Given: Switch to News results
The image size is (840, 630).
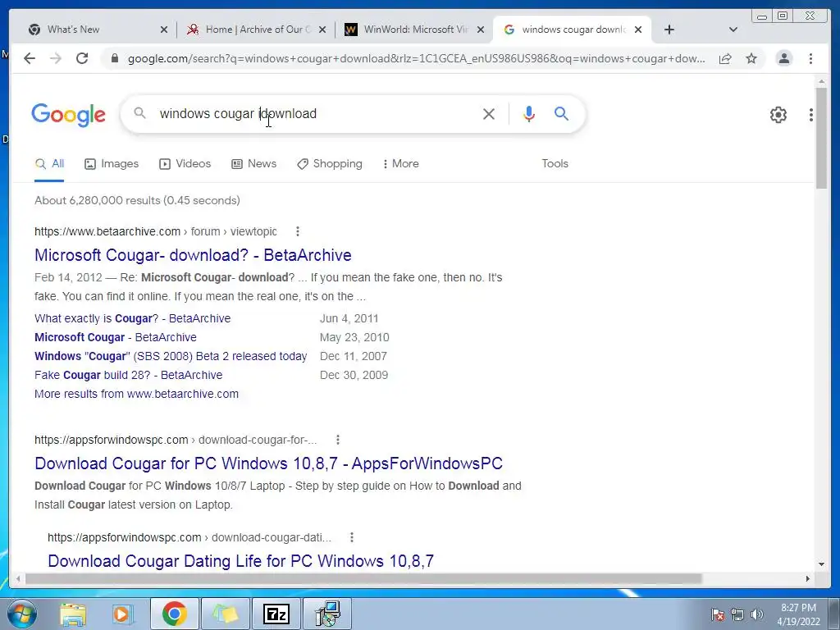Looking at the screenshot, I should coord(253,164).
